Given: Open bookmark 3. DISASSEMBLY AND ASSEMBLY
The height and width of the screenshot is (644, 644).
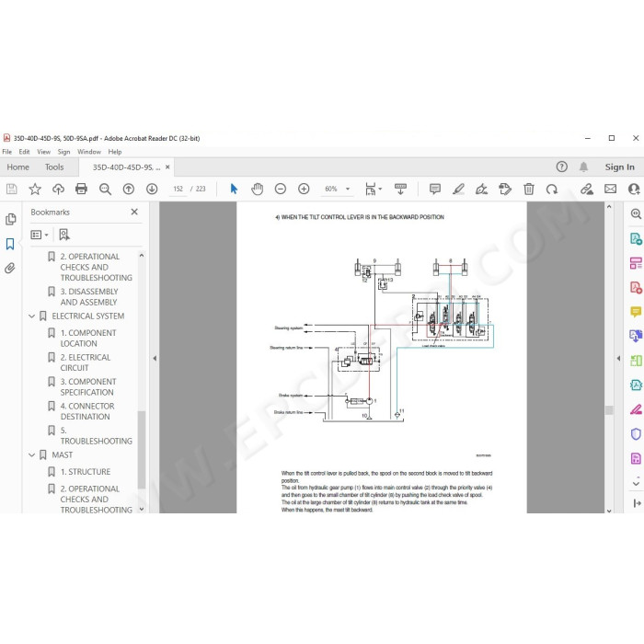Looking at the screenshot, I should pyautogui.click(x=89, y=296).
